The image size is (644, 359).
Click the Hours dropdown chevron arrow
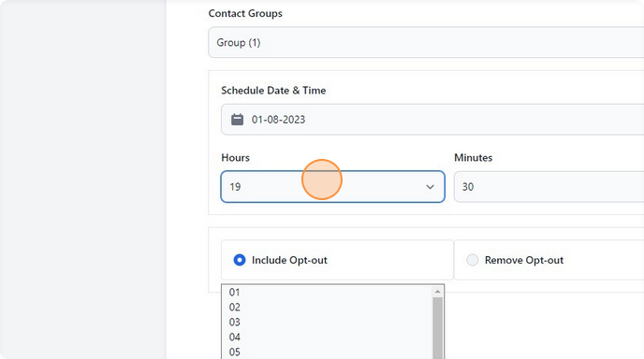pyautogui.click(x=430, y=187)
